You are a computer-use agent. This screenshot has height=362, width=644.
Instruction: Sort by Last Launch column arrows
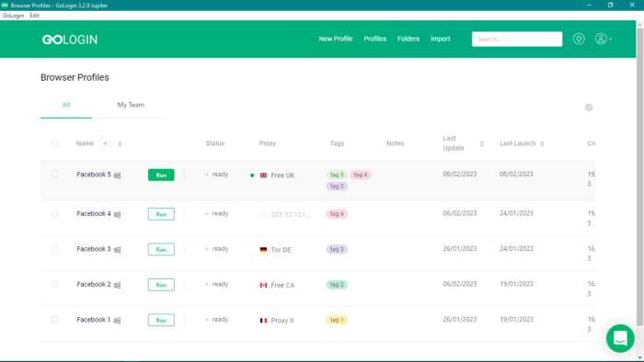coord(542,143)
